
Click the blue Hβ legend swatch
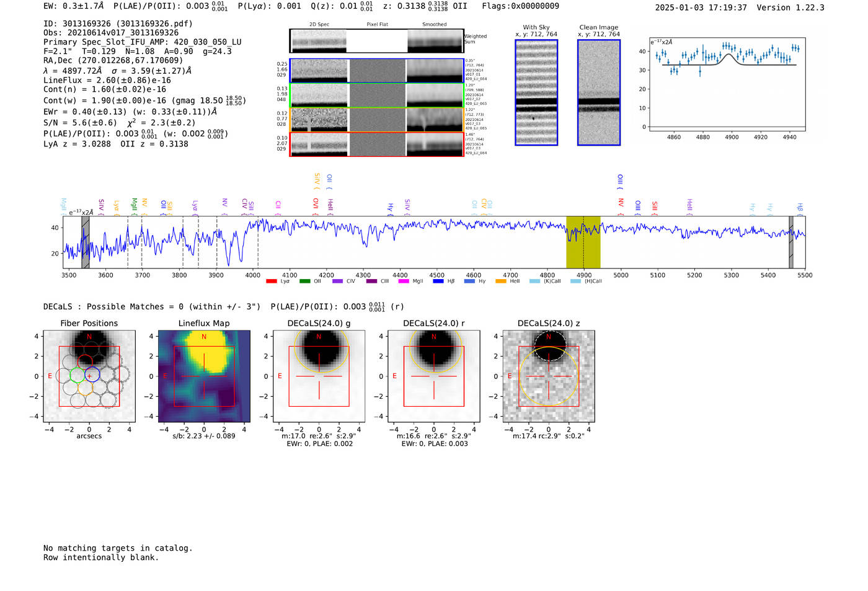coord(438,281)
